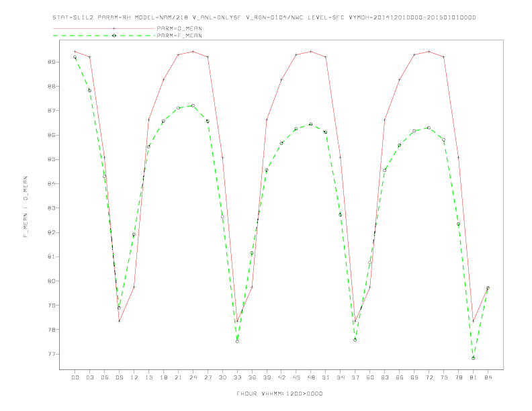Click the y-axis tick label 81

pyautogui.click(x=51, y=257)
